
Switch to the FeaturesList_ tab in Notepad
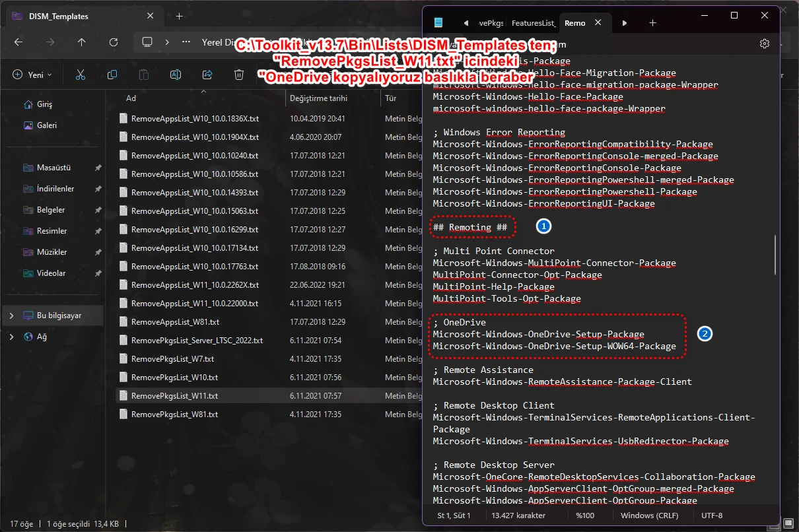pos(532,22)
